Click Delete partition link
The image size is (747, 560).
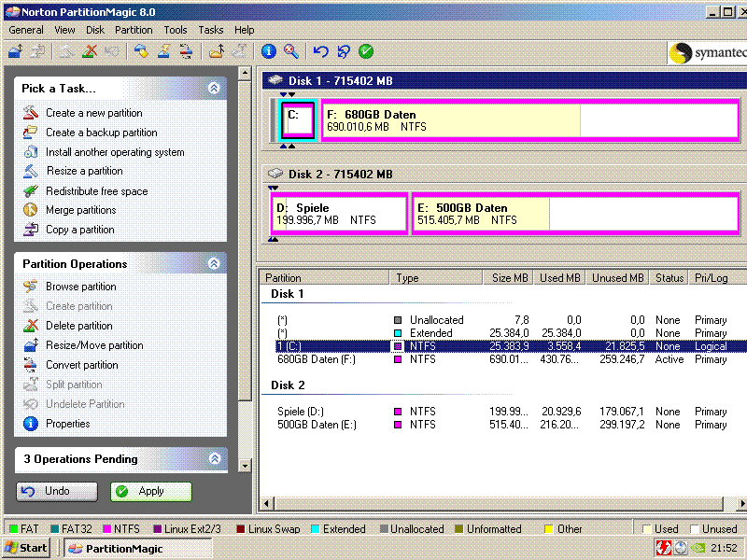pos(79,326)
